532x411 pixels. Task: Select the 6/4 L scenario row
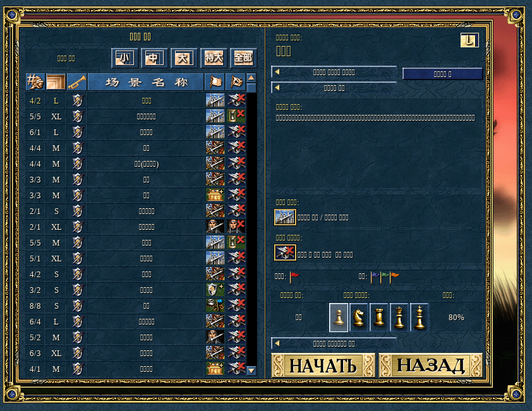click(x=136, y=321)
